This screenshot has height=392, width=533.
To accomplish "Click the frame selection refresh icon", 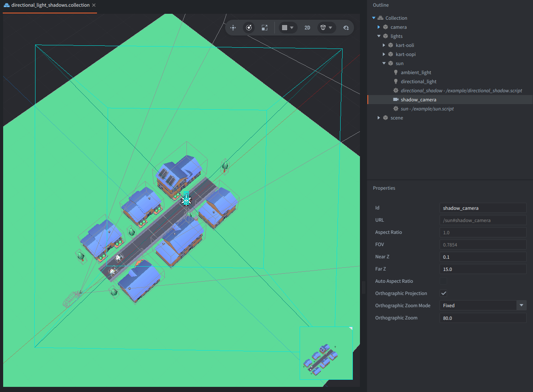I will click(346, 28).
